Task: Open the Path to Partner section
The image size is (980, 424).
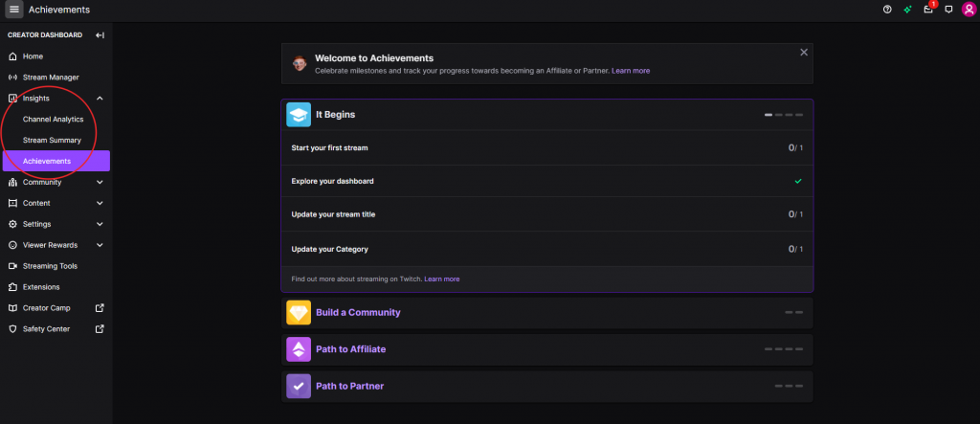Action: point(546,387)
